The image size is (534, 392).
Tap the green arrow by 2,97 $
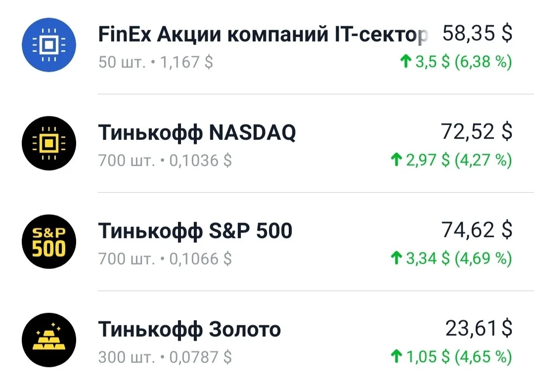396,159
